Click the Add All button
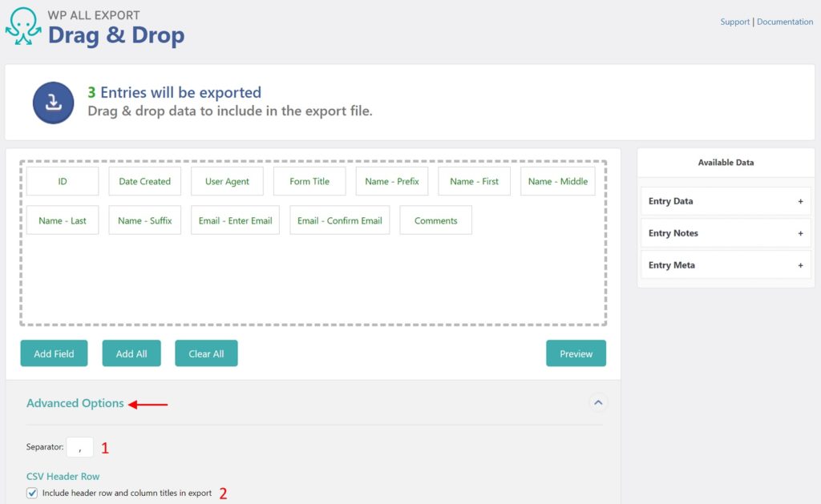This screenshot has height=504, width=821. 131,353
